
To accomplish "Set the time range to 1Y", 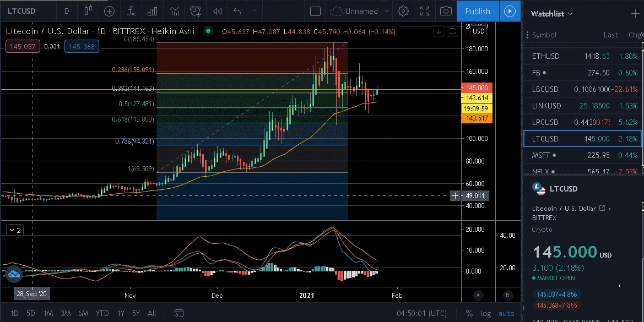I will point(121,313).
